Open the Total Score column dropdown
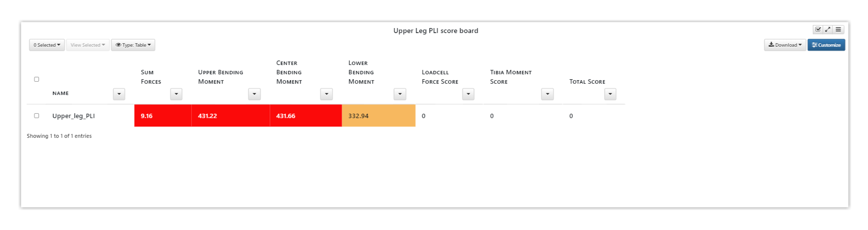 610,94
